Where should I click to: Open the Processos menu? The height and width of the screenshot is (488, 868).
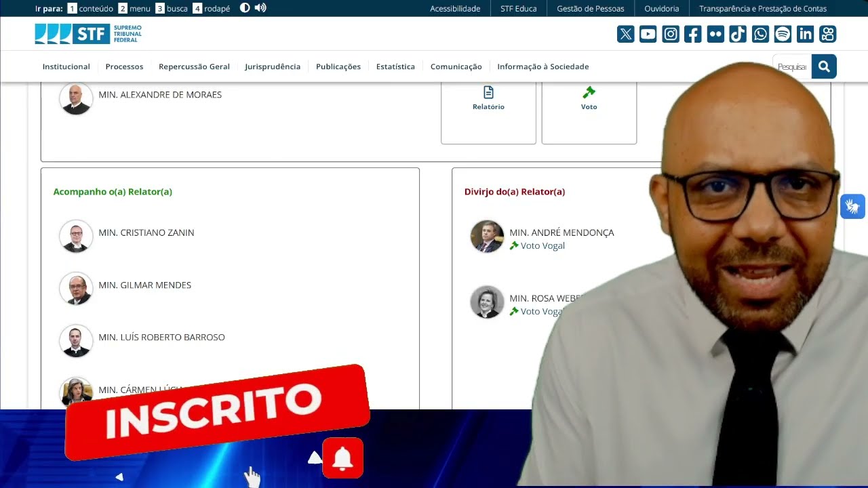124,66
